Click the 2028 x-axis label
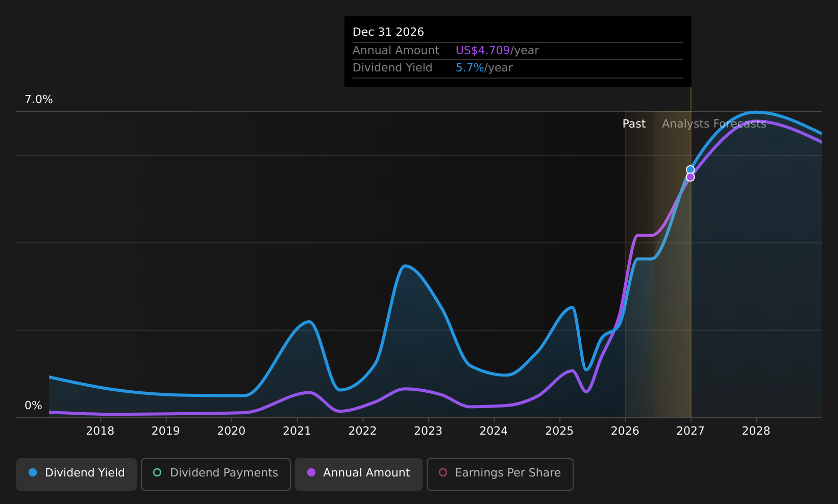This screenshot has width=838, height=504. [x=756, y=431]
